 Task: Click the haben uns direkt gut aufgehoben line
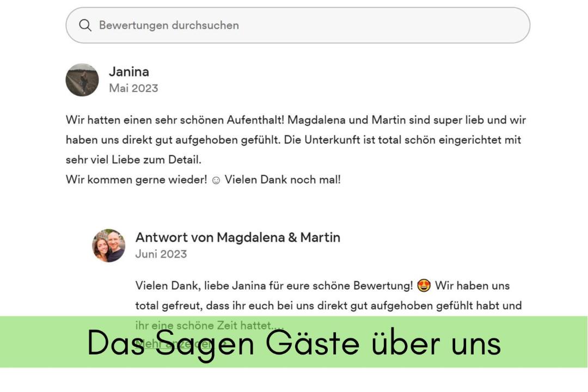tap(293, 140)
